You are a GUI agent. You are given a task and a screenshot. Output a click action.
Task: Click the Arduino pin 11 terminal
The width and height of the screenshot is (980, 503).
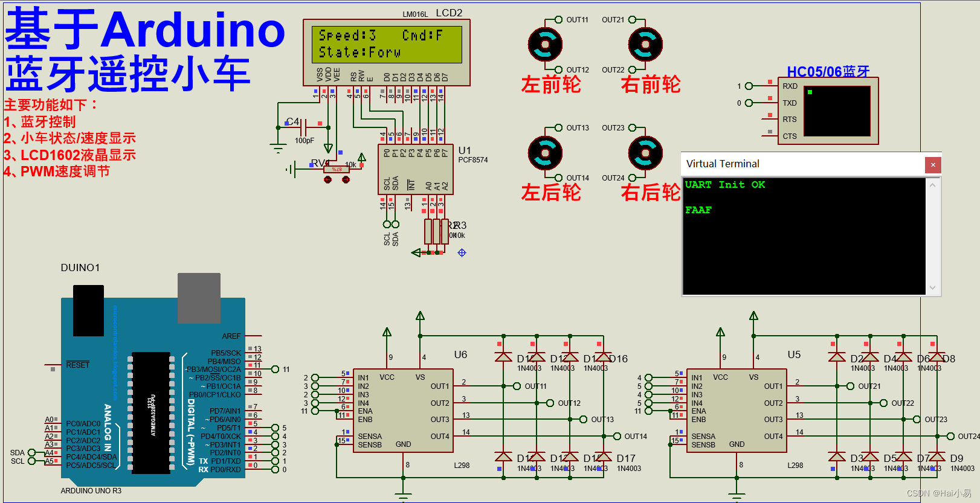pos(276,370)
